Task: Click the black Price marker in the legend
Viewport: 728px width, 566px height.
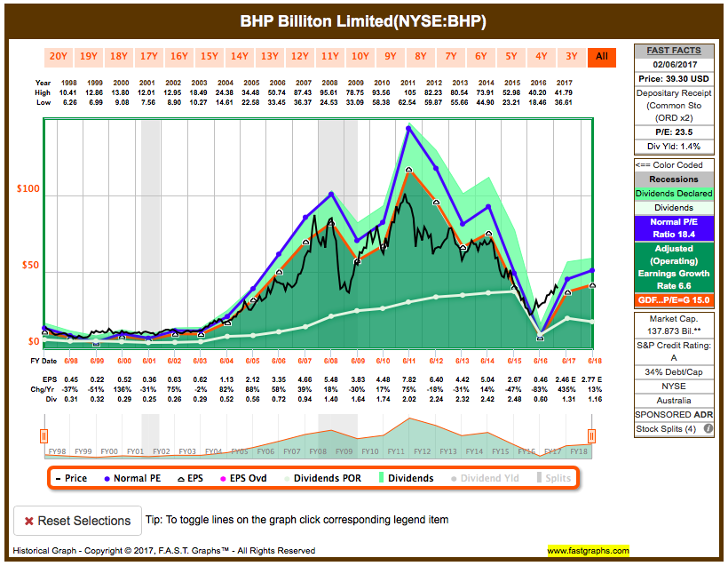Action: coord(56,477)
